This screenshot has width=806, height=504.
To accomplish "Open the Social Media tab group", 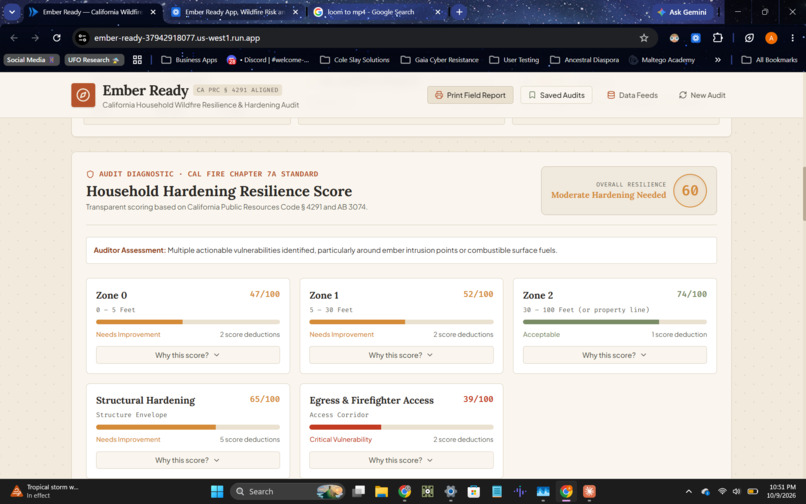I will pos(31,60).
